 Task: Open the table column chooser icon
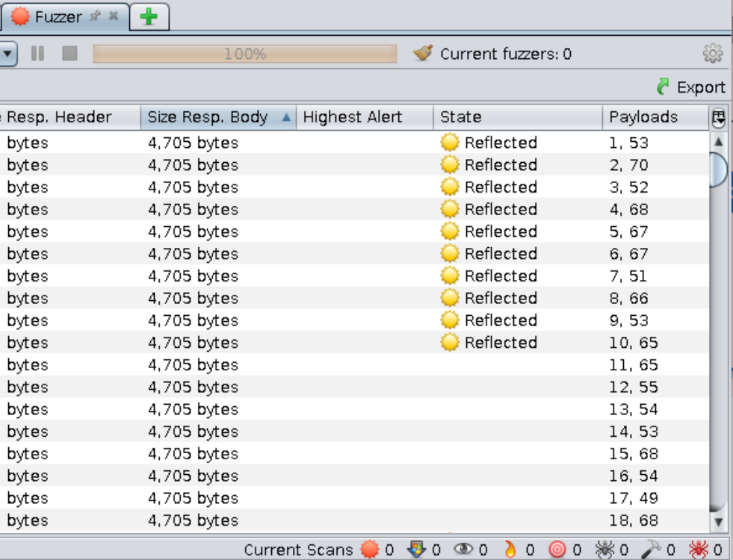tap(719, 117)
